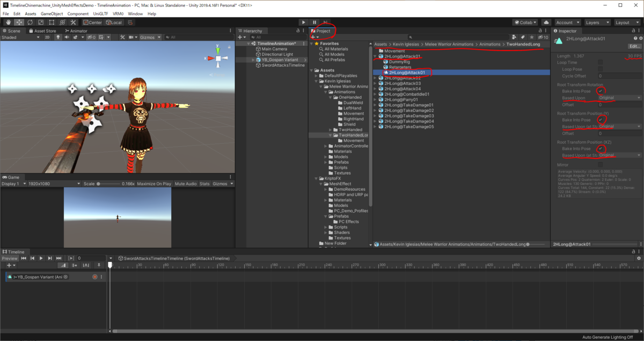644x341 pixels.
Task: Click the Cycle Offset field
Action: click(x=619, y=76)
